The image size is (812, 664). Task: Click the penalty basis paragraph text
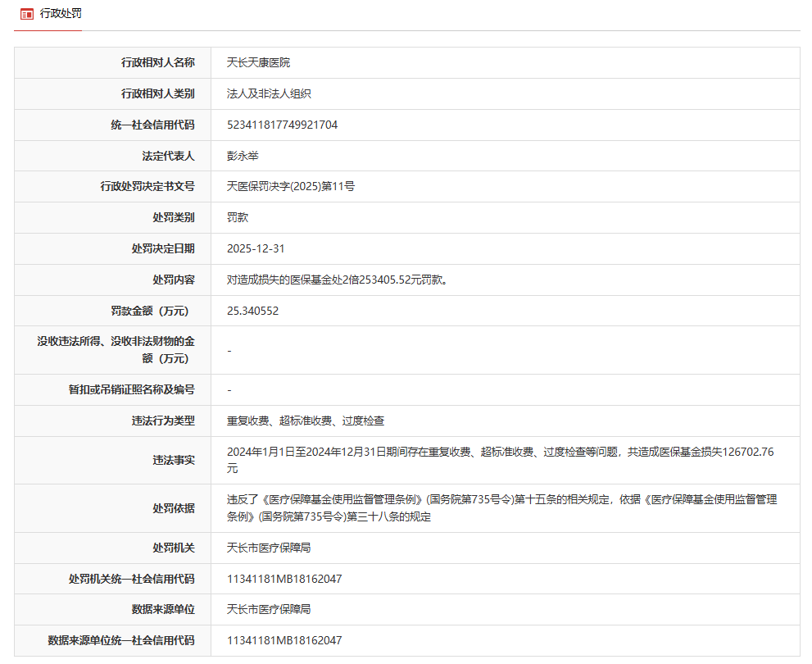(501, 507)
